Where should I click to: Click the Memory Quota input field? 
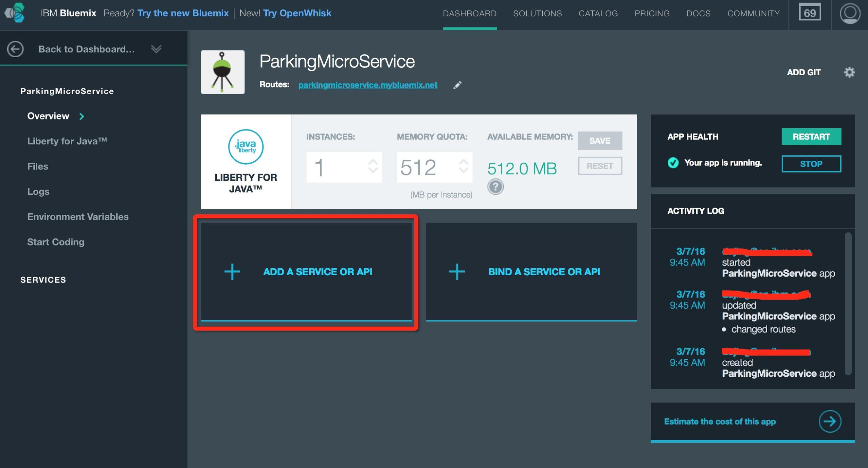[x=434, y=167]
